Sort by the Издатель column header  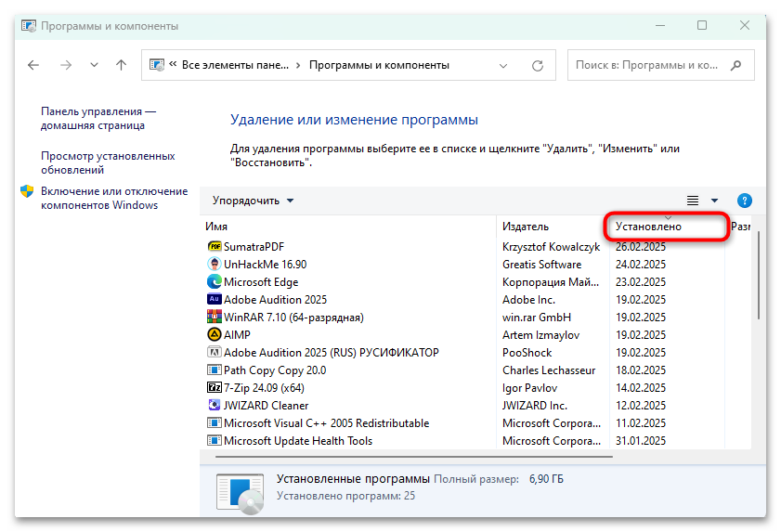tap(525, 227)
